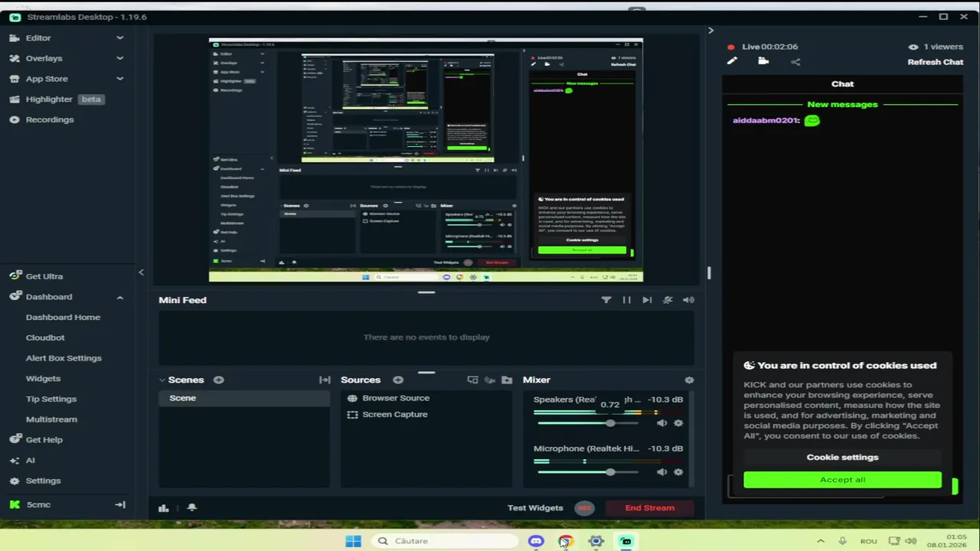Open Widgets page
Image resolution: width=980 pixels, height=551 pixels.
pyautogui.click(x=43, y=378)
